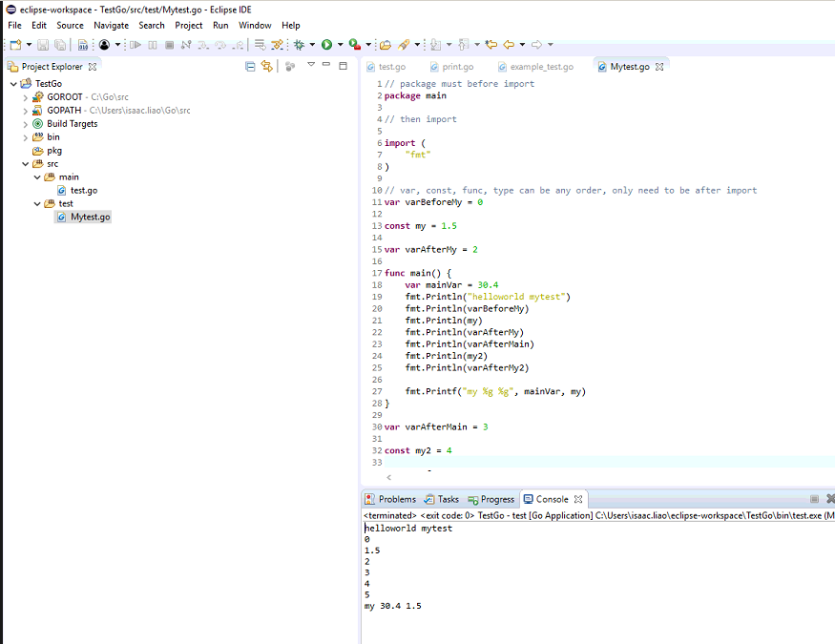This screenshot has height=644, width=835.
Task: Expand the GOROOT tree node
Action: tap(26, 97)
